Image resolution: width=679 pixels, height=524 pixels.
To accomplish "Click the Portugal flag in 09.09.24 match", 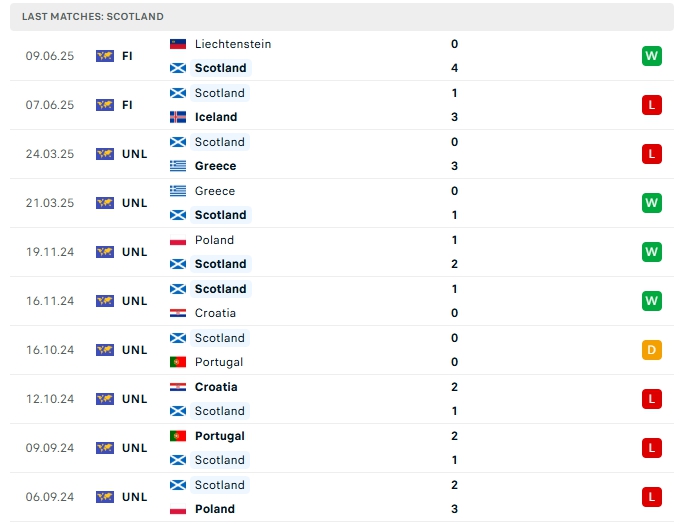I will [x=178, y=436].
